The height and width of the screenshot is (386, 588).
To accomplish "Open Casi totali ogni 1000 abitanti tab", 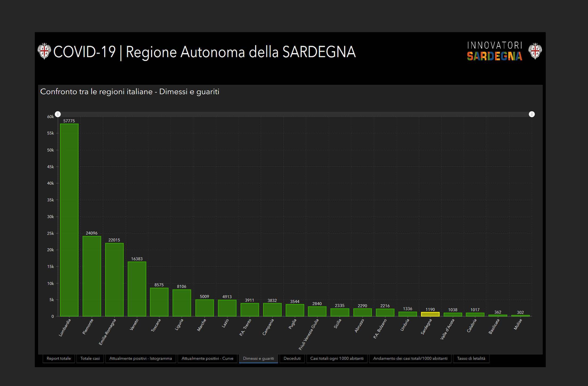I will pyautogui.click(x=337, y=358).
